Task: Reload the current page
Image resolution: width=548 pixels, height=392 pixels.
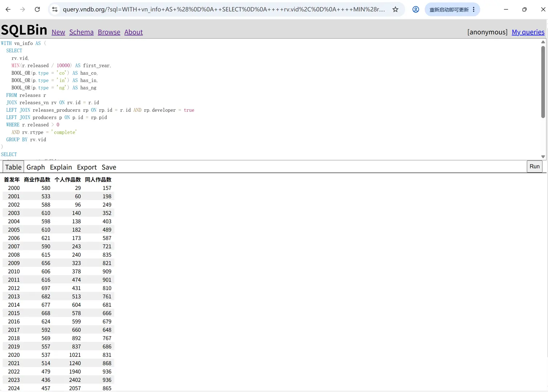Action: (x=37, y=9)
